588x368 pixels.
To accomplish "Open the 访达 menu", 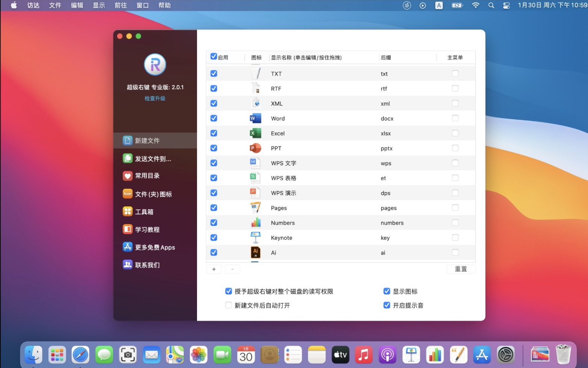I will click(33, 5).
